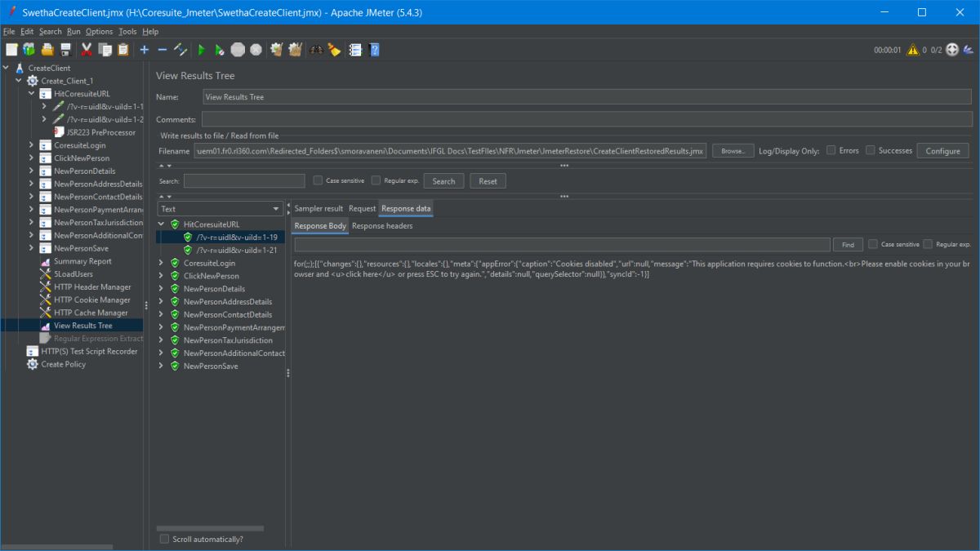Viewport: 980px width, 551px height.
Task: Expand CoresuiteLogin in test plan tree
Action: point(32,145)
